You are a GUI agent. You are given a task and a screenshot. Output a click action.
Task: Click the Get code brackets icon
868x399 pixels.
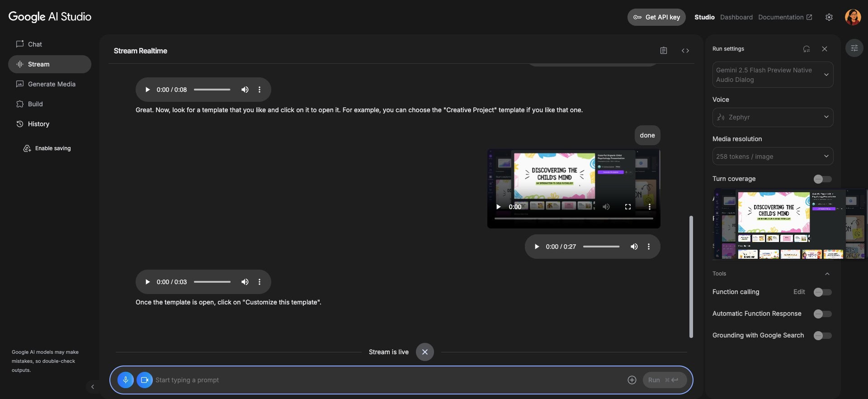[685, 51]
